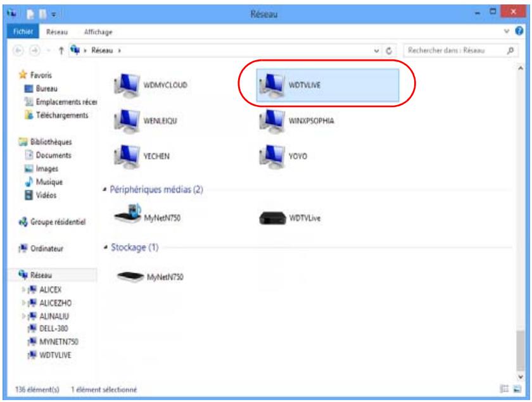
Task: Open the Help question mark icon
Action: (x=519, y=31)
